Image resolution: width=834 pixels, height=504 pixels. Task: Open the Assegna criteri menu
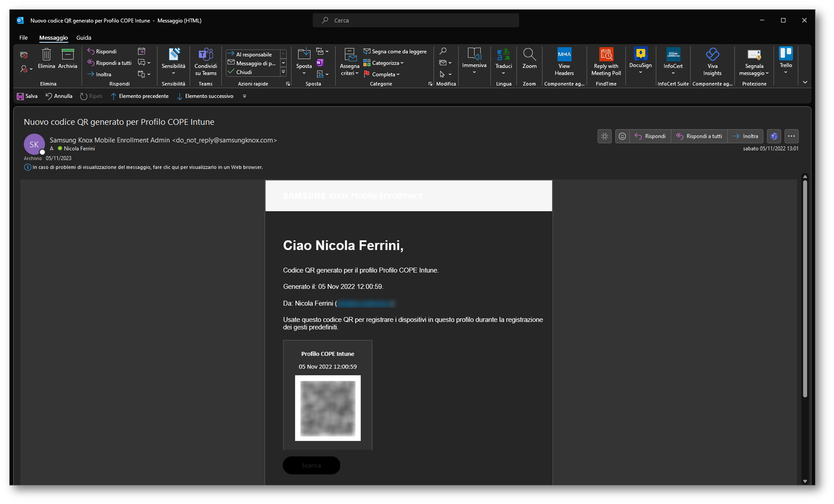pyautogui.click(x=350, y=62)
